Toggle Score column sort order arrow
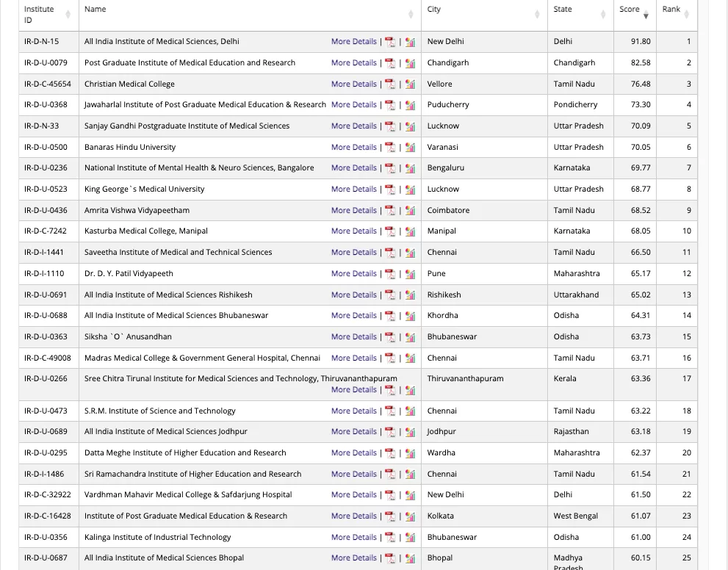728x570 pixels. [646, 15]
